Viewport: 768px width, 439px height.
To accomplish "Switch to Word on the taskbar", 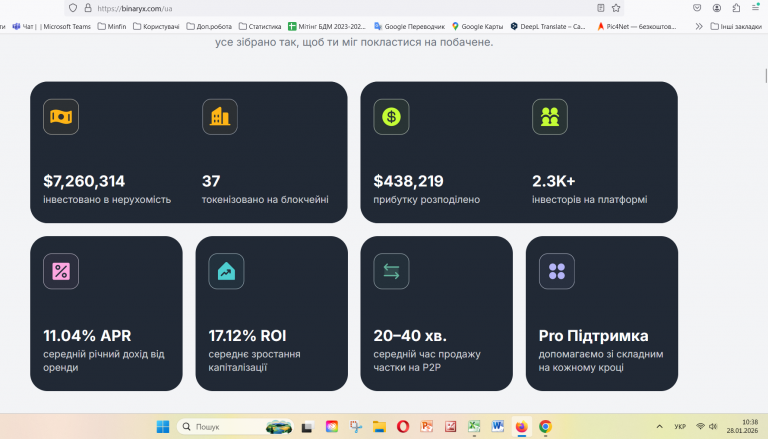I will 498,427.
